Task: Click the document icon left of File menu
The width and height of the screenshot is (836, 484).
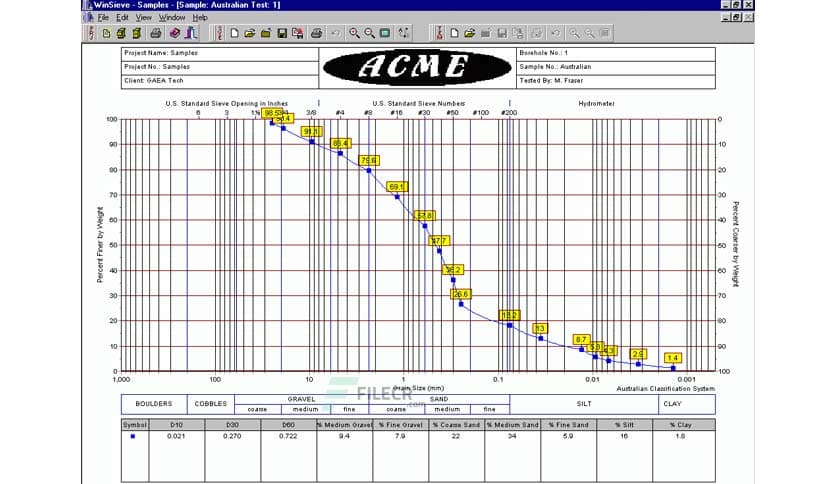Action: pos(90,17)
